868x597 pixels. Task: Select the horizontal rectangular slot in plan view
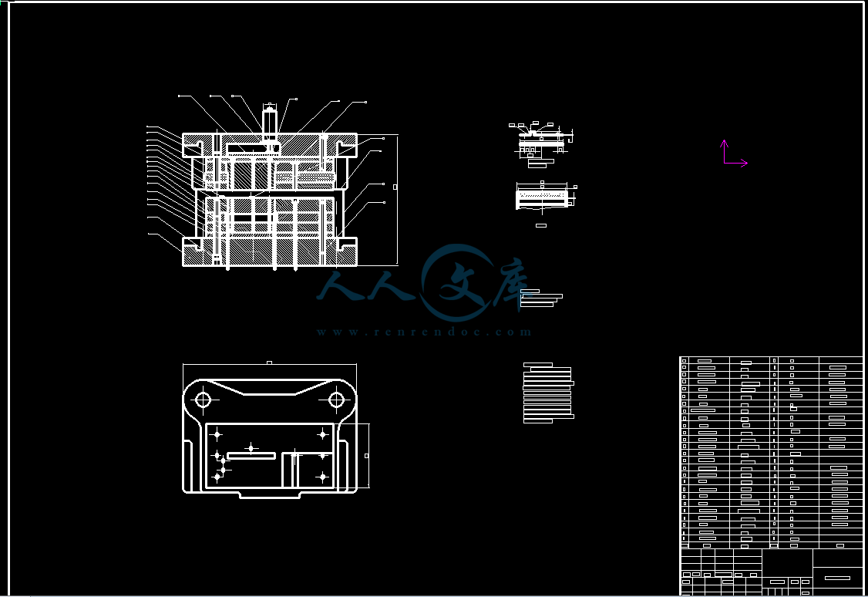pos(251,456)
